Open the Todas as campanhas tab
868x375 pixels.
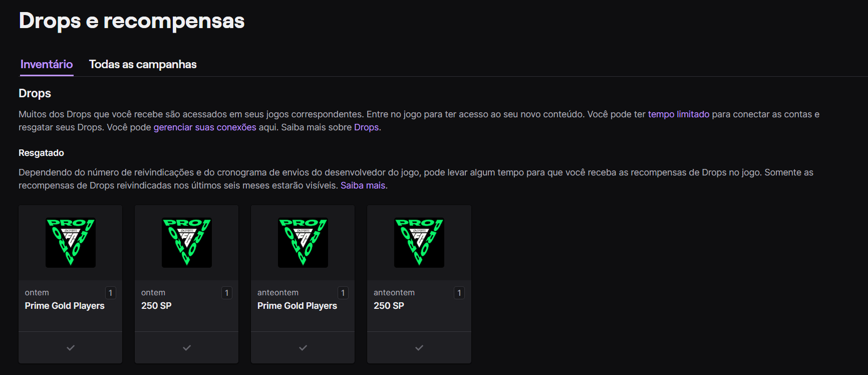tap(143, 64)
